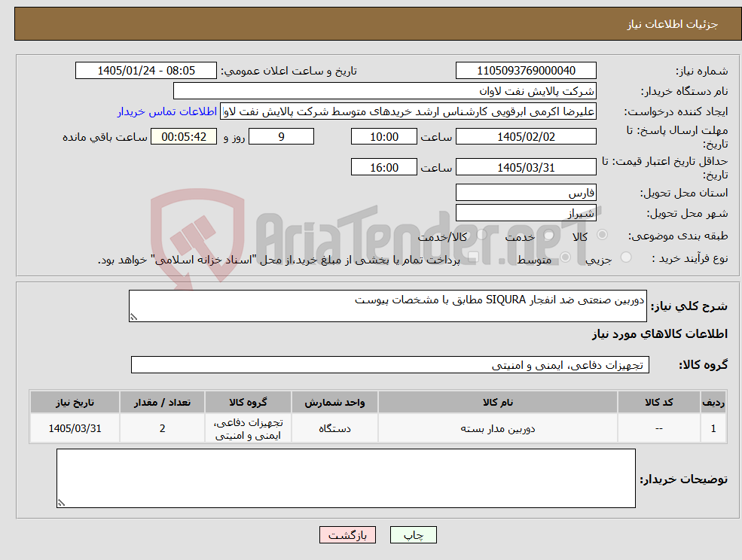Image resolution: width=742 pixels, height=560 pixels.
Task: Select the کالا/خدمت radio button
Action: (481, 235)
